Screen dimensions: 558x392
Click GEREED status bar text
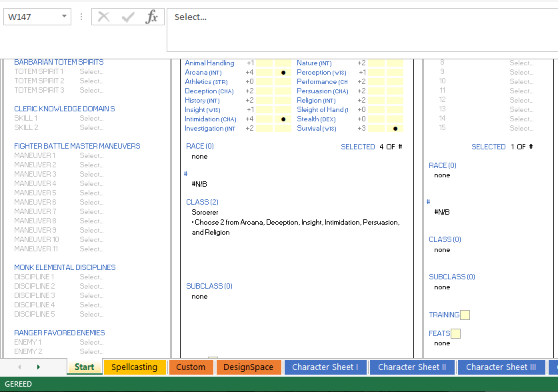(x=18, y=384)
